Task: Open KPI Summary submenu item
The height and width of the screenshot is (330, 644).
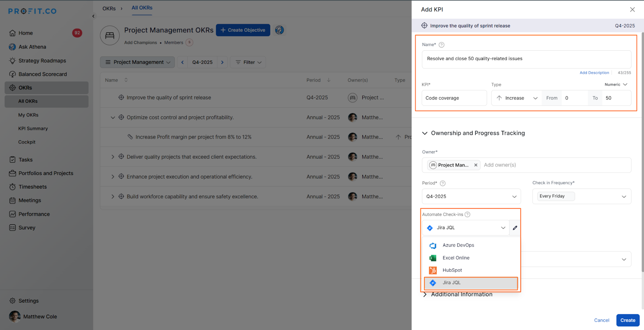Action: [33, 129]
